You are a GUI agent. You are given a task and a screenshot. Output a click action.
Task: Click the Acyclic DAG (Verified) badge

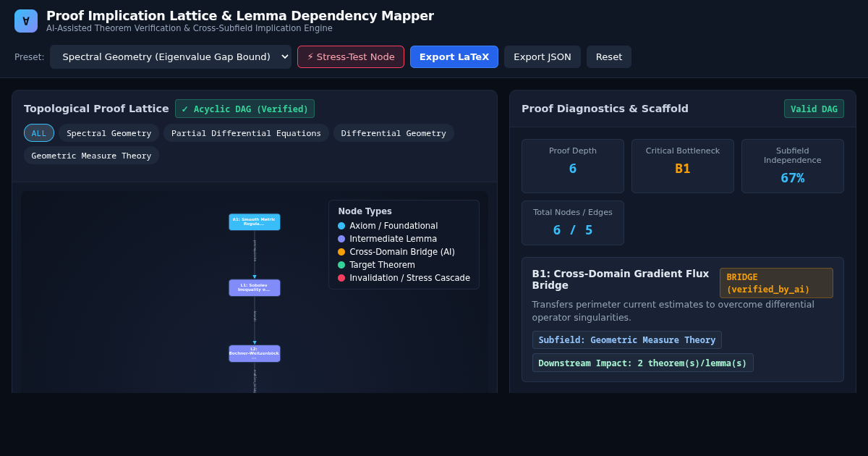pos(244,109)
